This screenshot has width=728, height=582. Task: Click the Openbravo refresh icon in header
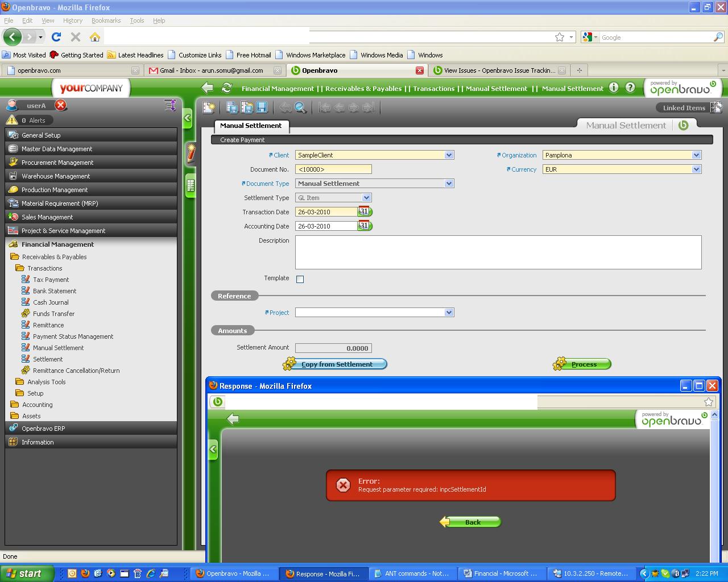(226, 88)
